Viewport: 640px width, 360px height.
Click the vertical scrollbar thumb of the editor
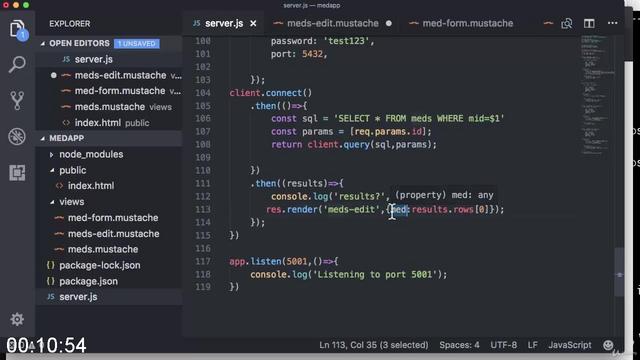(619, 271)
